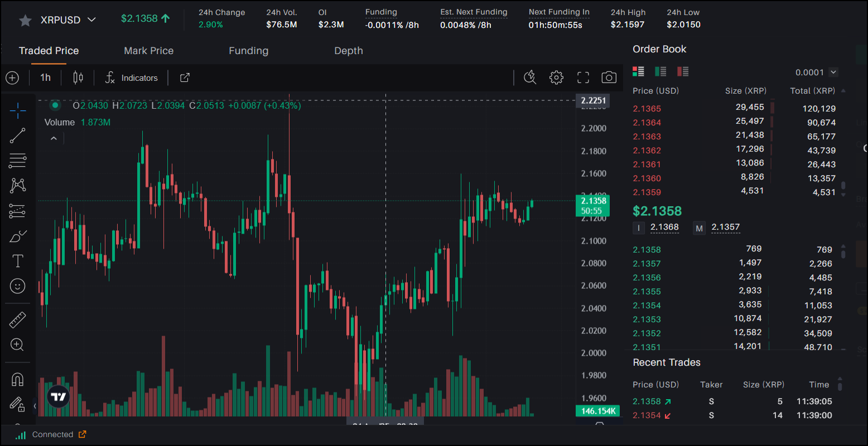
Task: Collapse the volume pane with the chevron arrow
Action: (x=53, y=138)
